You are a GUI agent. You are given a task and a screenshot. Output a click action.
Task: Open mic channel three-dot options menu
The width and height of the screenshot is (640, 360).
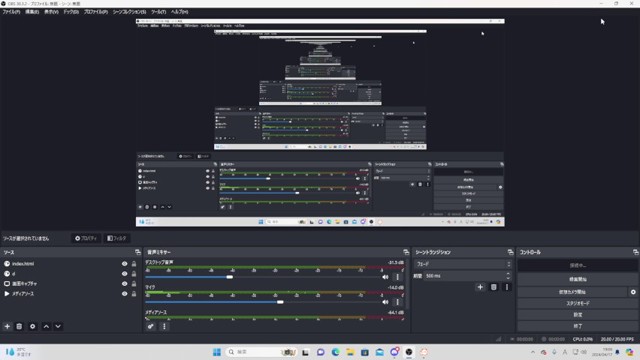pyautogui.click(x=398, y=302)
